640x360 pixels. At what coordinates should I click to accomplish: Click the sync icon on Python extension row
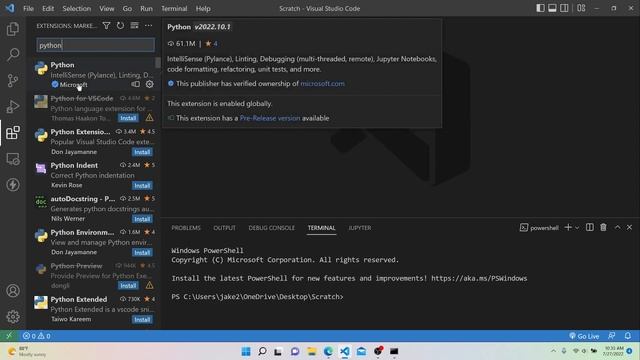[136, 84]
